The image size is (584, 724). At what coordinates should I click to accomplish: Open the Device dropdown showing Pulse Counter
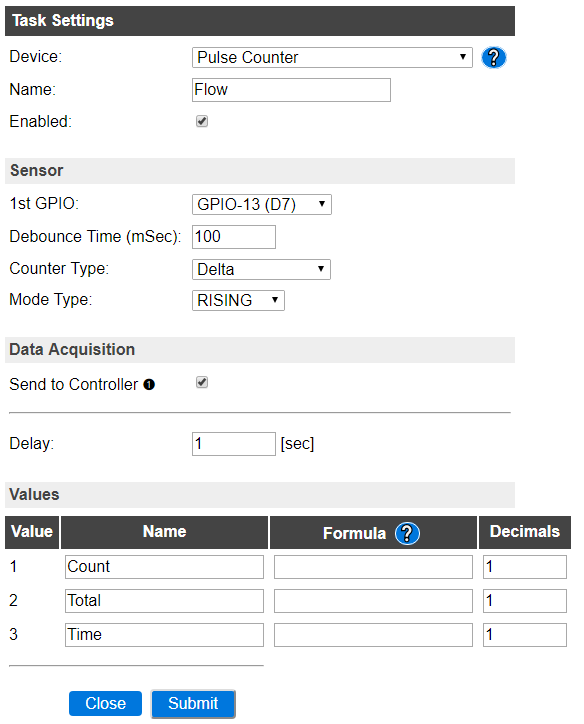(332, 57)
